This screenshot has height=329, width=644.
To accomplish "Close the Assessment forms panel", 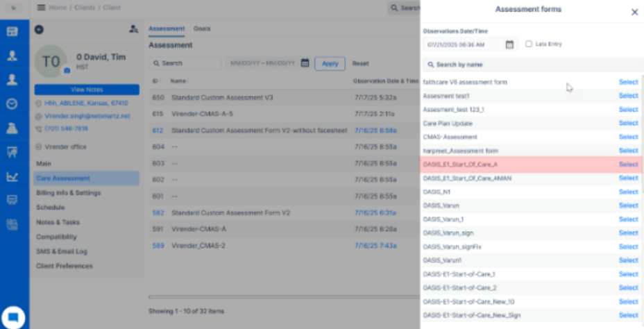I will 634,12.
